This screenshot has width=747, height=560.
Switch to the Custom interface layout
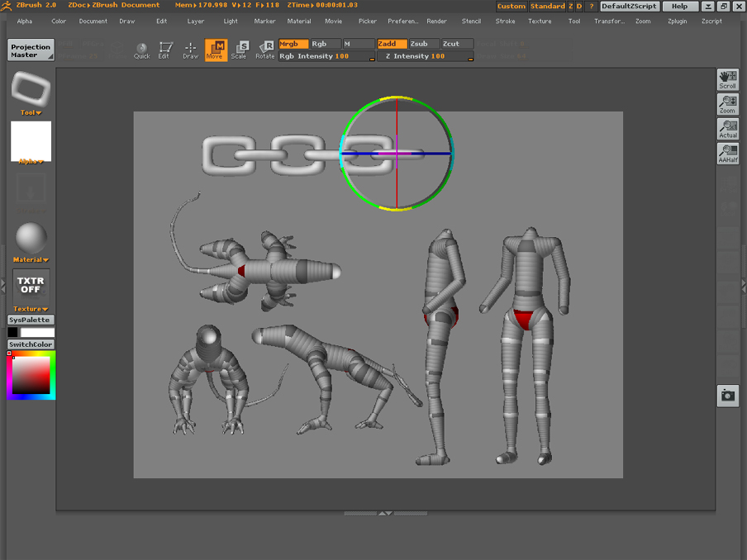coord(511,6)
